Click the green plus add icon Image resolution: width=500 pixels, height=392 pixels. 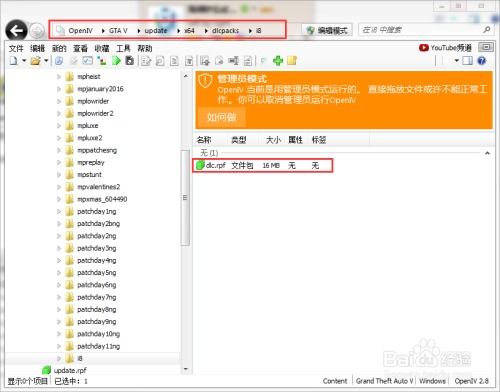pos(278,61)
